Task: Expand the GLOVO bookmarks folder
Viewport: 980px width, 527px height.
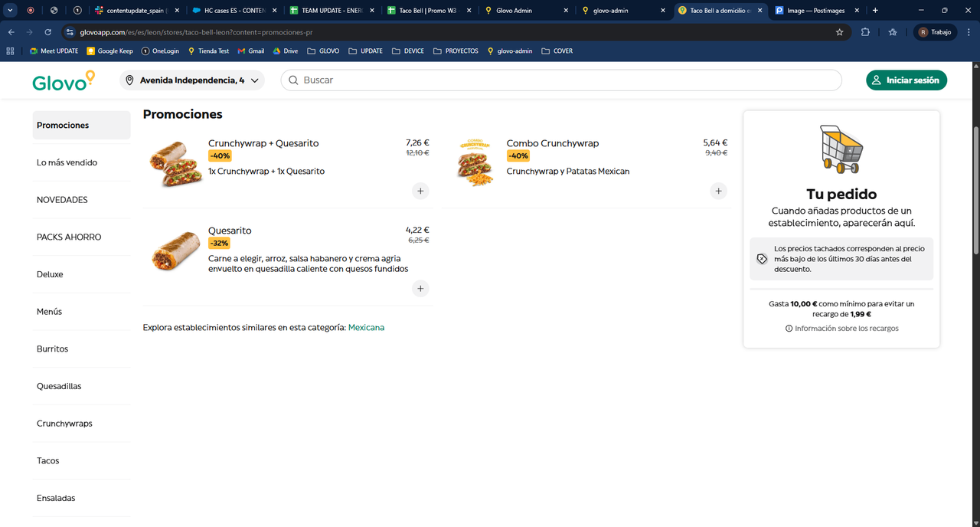Action: [x=323, y=51]
